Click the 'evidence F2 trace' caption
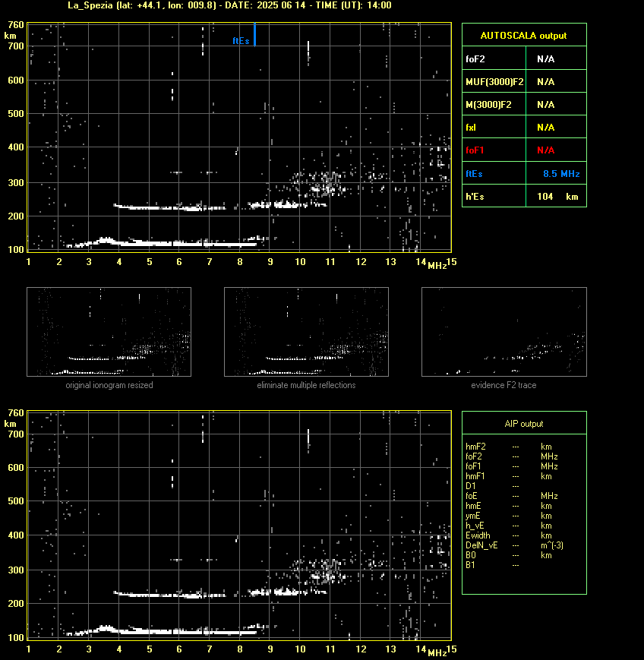The height and width of the screenshot is (660, 644). [504, 385]
